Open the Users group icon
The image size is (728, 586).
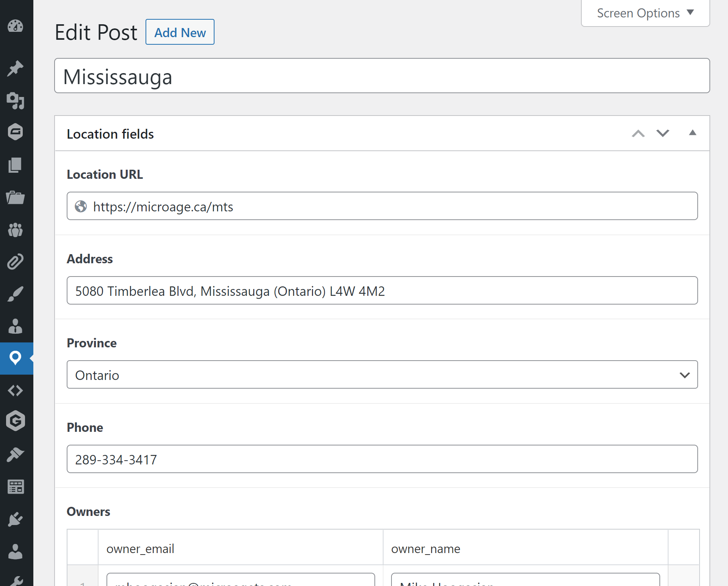coord(16,230)
